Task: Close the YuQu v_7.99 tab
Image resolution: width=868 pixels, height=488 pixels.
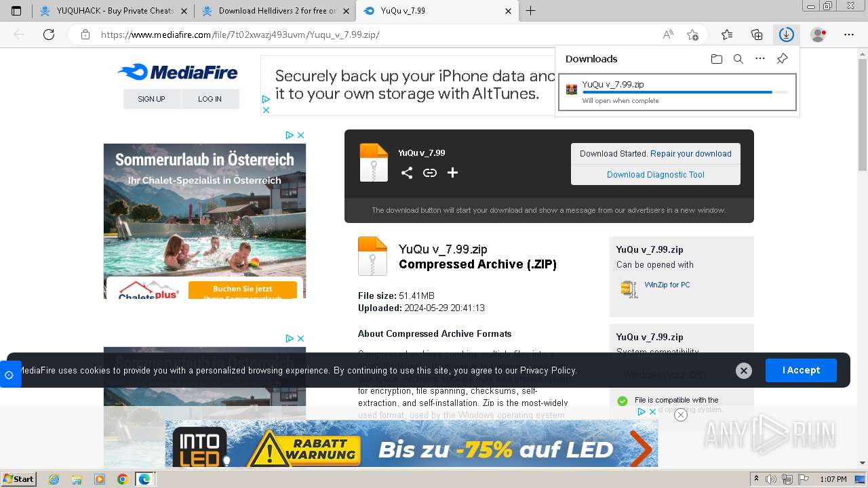Action: click(509, 11)
